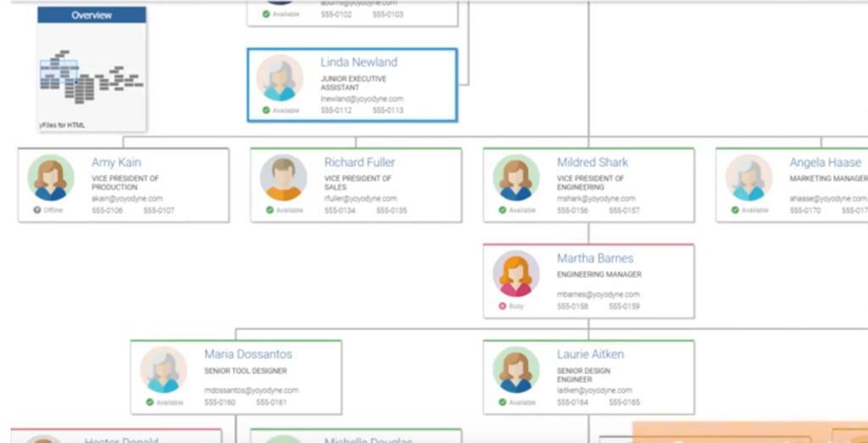This screenshot has height=443, width=868.
Task: Open Richard Fuller's name link
Action: point(359,162)
